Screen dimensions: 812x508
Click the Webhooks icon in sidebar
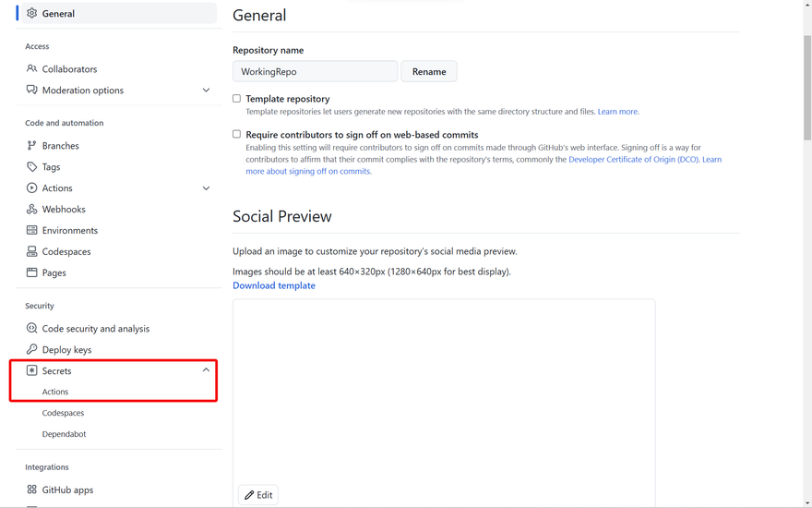click(x=31, y=210)
